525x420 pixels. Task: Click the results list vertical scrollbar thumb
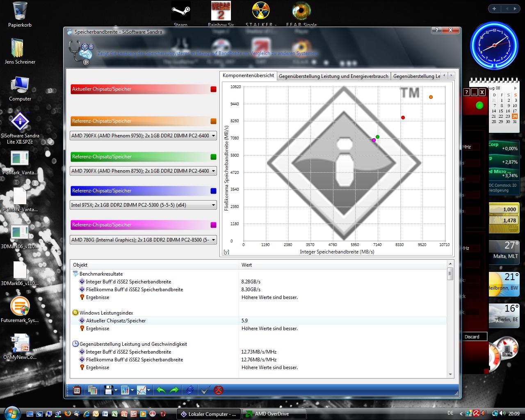[x=450, y=274]
